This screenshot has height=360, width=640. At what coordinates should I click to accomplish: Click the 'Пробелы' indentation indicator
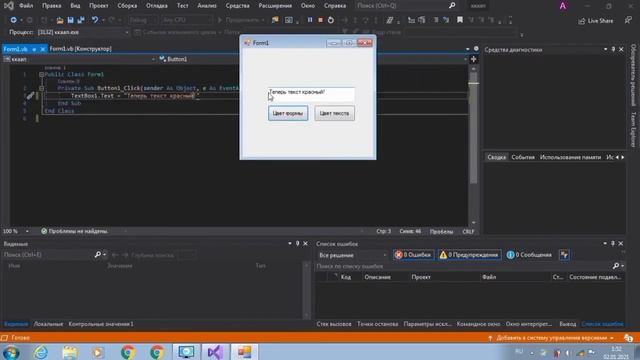pos(441,231)
